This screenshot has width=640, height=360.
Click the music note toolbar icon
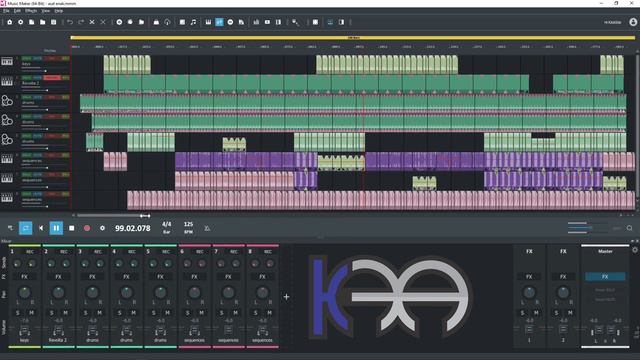click(x=193, y=22)
